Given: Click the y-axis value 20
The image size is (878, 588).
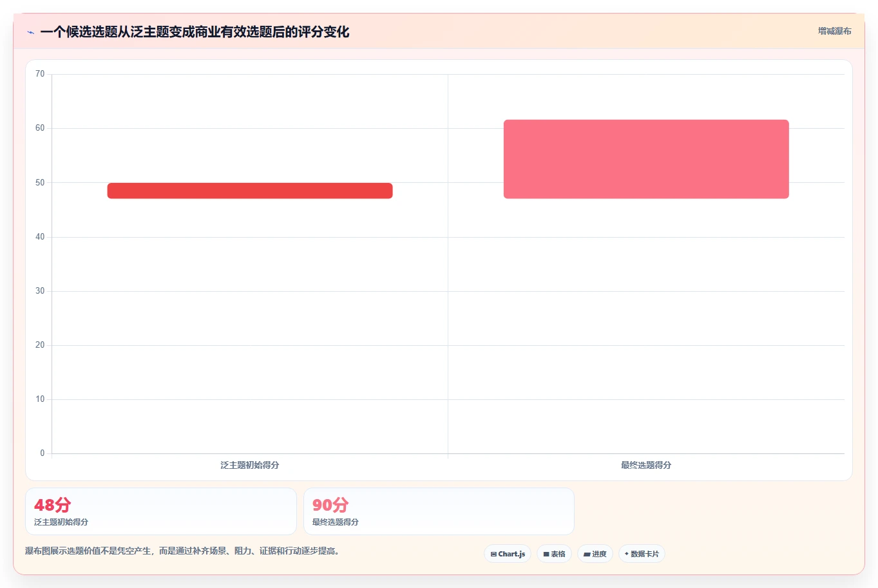Looking at the screenshot, I should click(40, 345).
